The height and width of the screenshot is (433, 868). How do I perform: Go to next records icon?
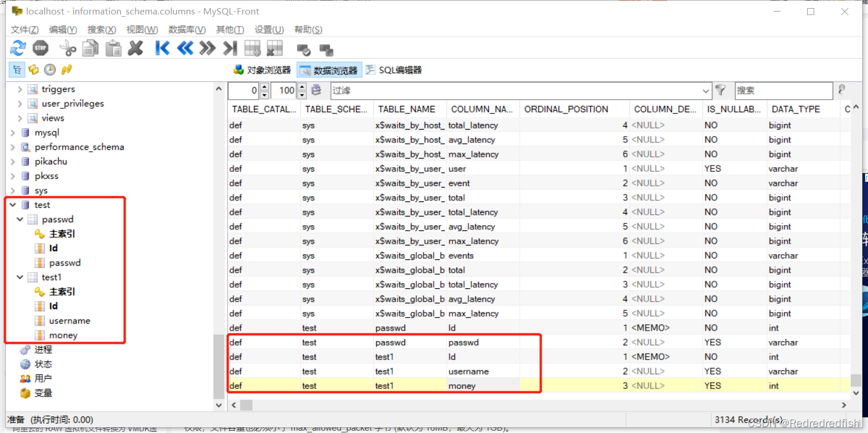(x=207, y=48)
